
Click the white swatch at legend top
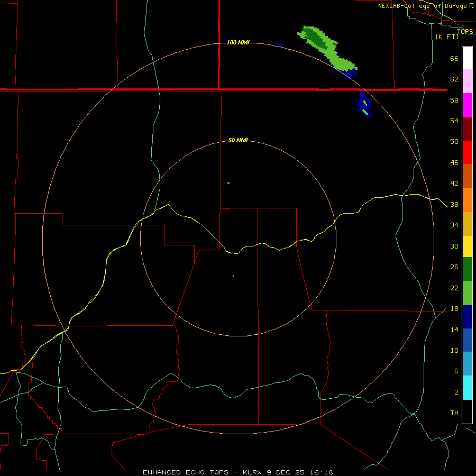[467, 58]
